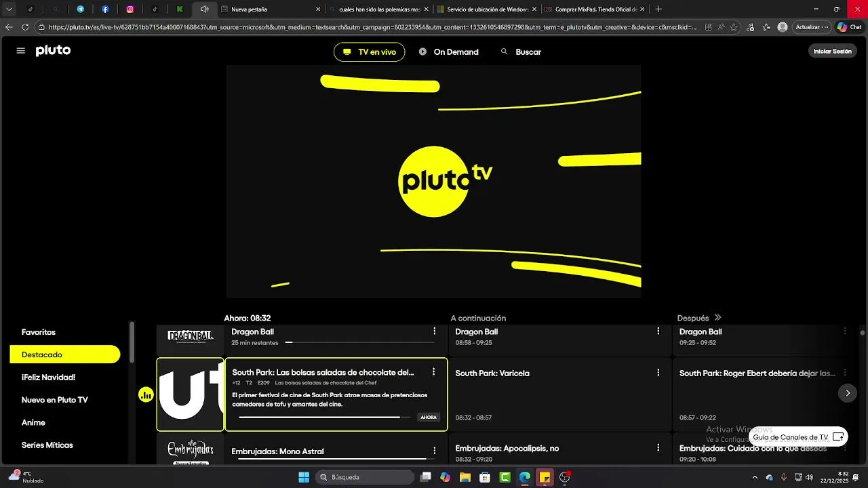
Task: Click the Pluto TV video player
Action: tap(433, 182)
